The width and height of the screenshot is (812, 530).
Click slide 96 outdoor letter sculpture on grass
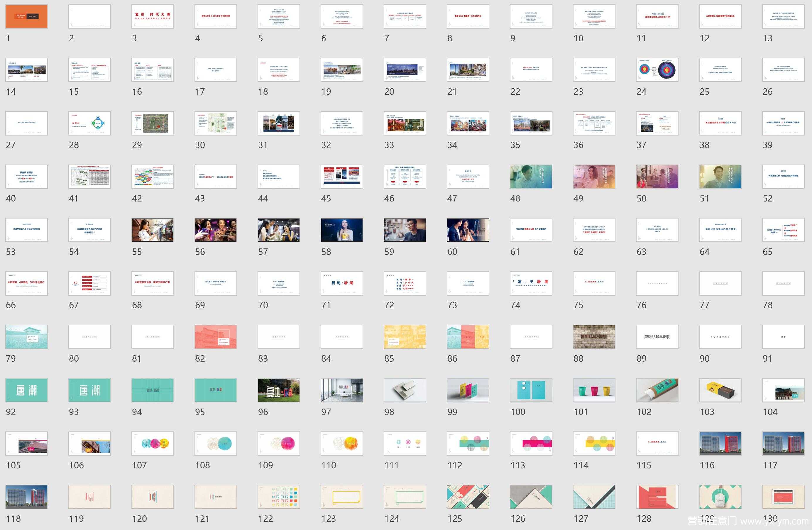pyautogui.click(x=278, y=390)
